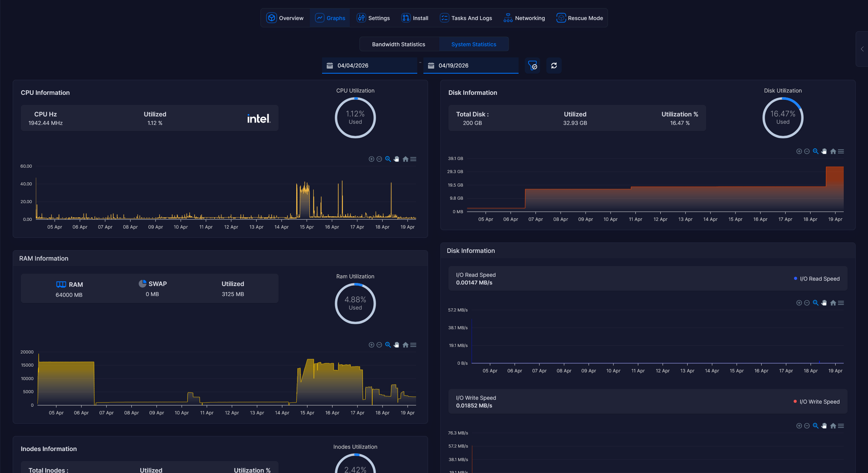Image resolution: width=868 pixels, height=473 pixels.
Task: Switch to Networking tab
Action: [524, 18]
